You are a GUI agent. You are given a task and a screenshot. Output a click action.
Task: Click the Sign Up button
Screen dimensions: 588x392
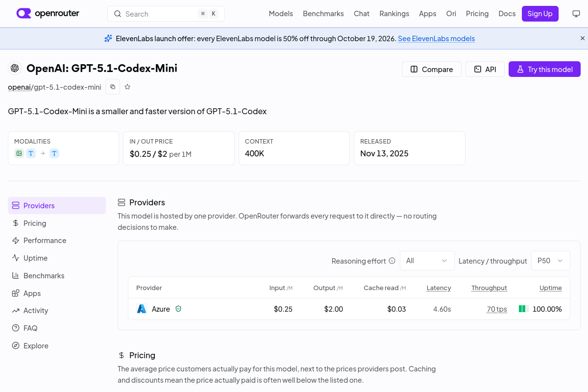[540, 14]
